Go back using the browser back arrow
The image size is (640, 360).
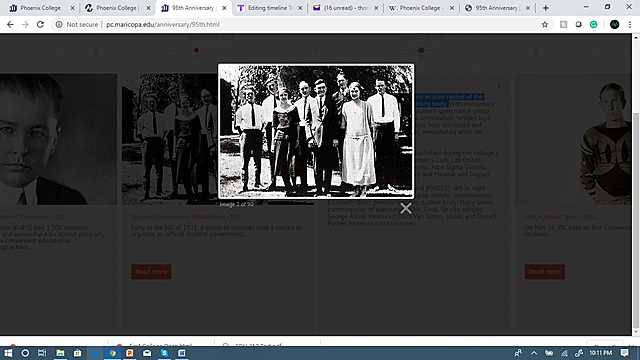tap(10, 24)
